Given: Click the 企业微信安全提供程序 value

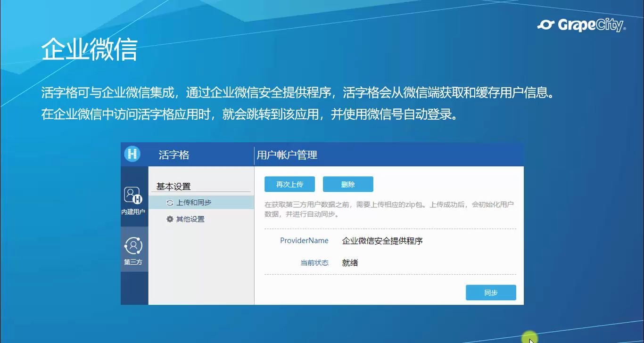Looking at the screenshot, I should [382, 241].
